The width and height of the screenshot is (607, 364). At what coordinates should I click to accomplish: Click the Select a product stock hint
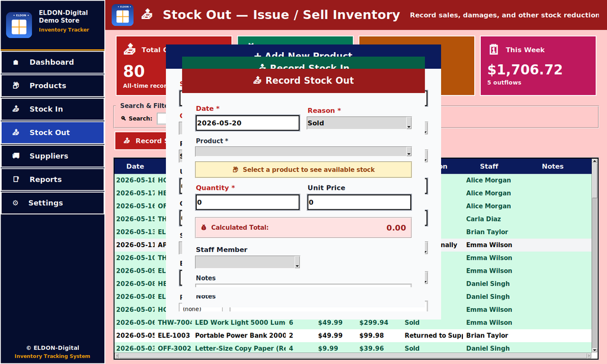[x=303, y=170]
